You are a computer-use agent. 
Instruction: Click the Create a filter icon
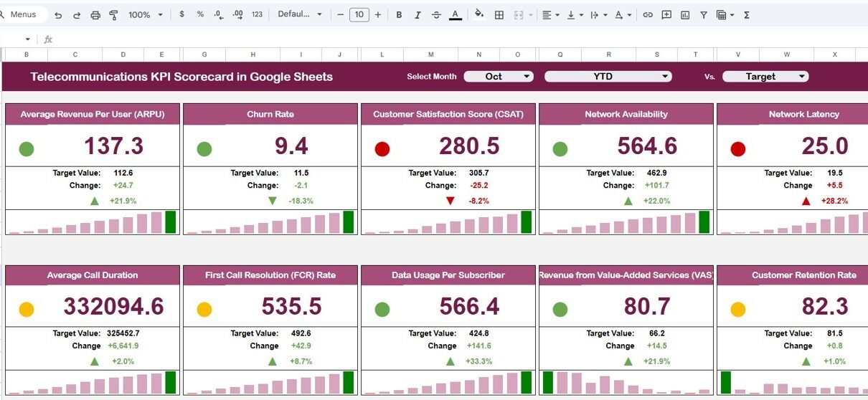(704, 14)
